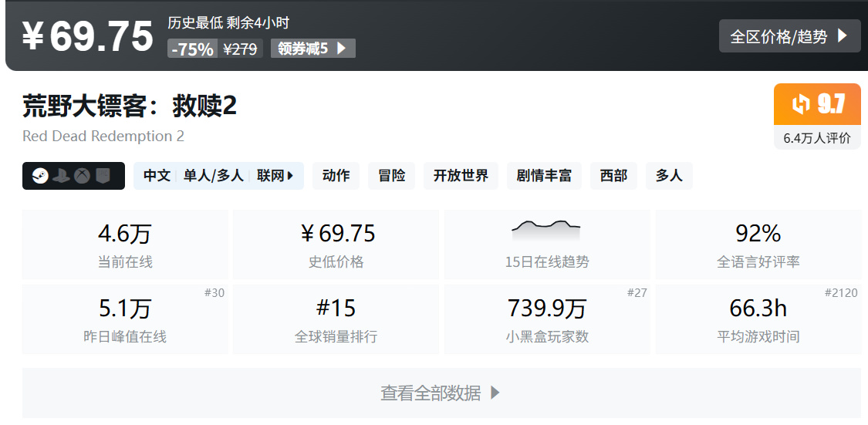Viewport: 868px width, 425px height.
Task: Open the 剧情丰富 tag
Action: click(x=544, y=176)
